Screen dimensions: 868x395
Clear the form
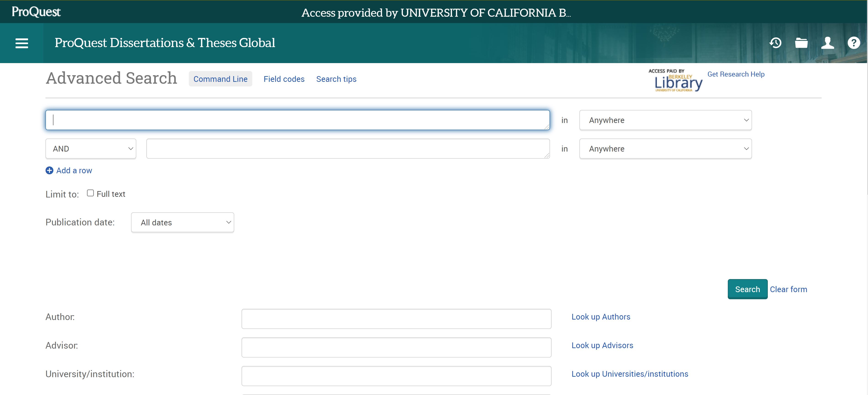(789, 289)
